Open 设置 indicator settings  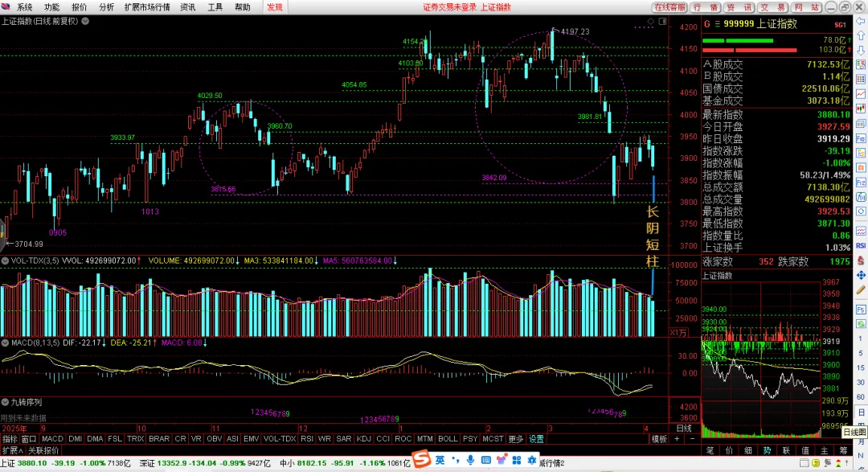(x=536, y=439)
